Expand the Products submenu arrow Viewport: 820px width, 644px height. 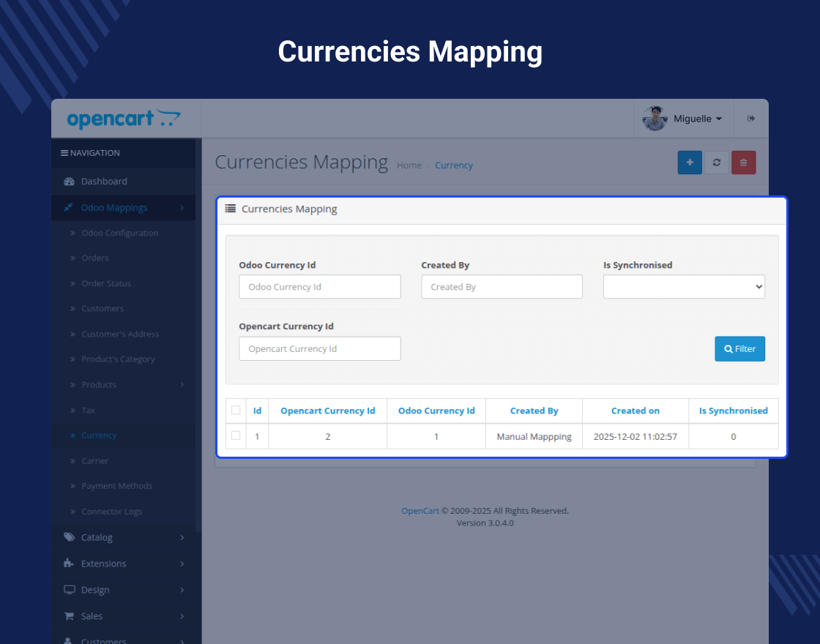182,385
